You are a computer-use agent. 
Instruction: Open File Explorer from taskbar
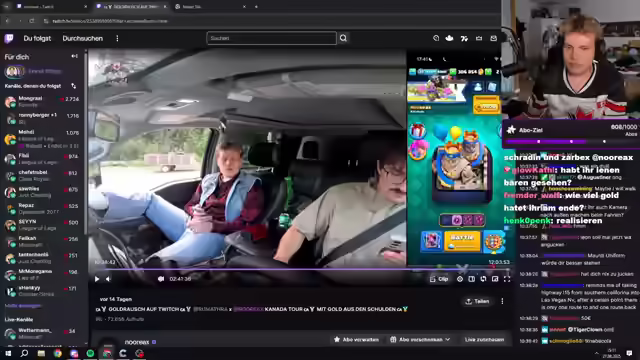[41, 353]
